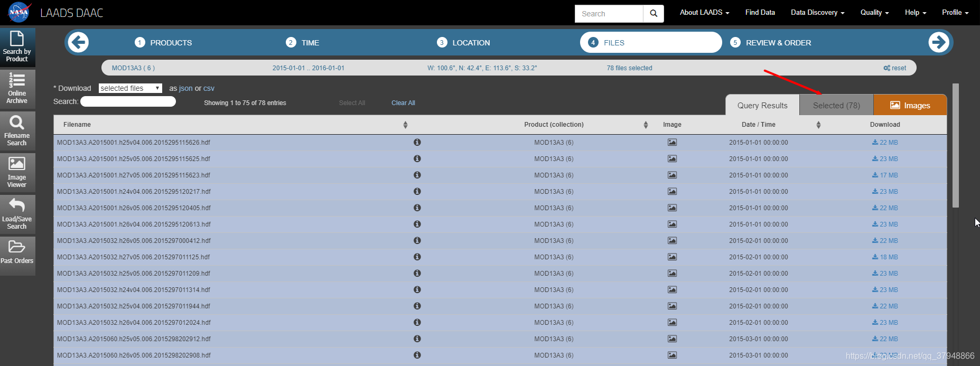Open Filename Search sidebar icon
The height and width of the screenshot is (366, 980).
coord(17,130)
